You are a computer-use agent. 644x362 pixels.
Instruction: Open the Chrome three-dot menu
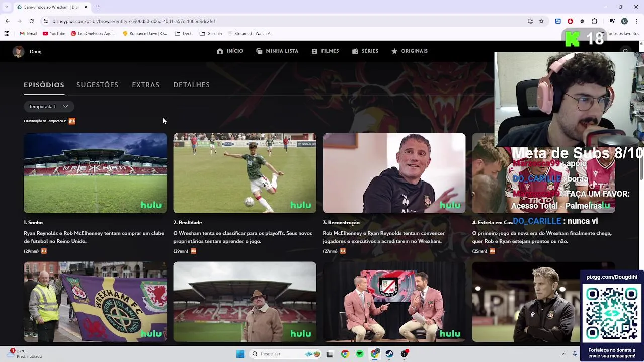point(636,21)
